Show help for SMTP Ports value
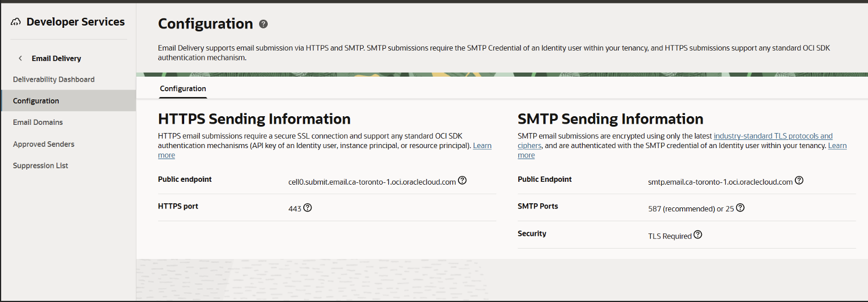Image resolution: width=868 pixels, height=302 pixels. click(x=740, y=208)
